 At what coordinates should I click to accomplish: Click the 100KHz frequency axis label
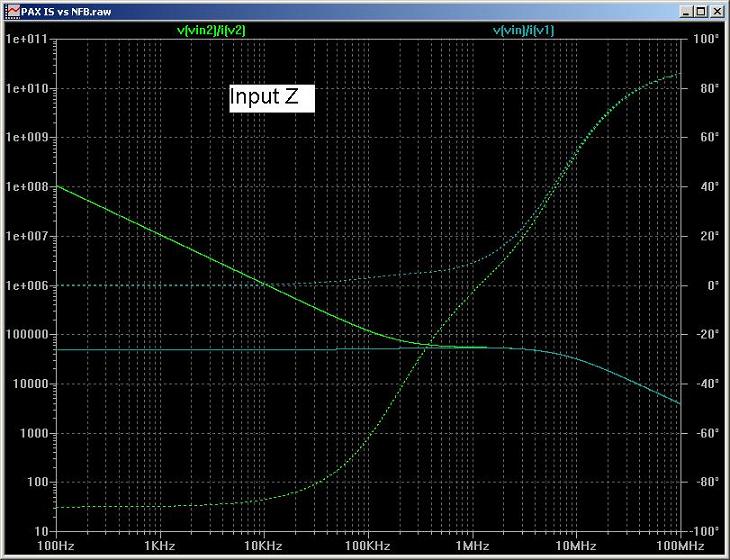[x=368, y=546]
